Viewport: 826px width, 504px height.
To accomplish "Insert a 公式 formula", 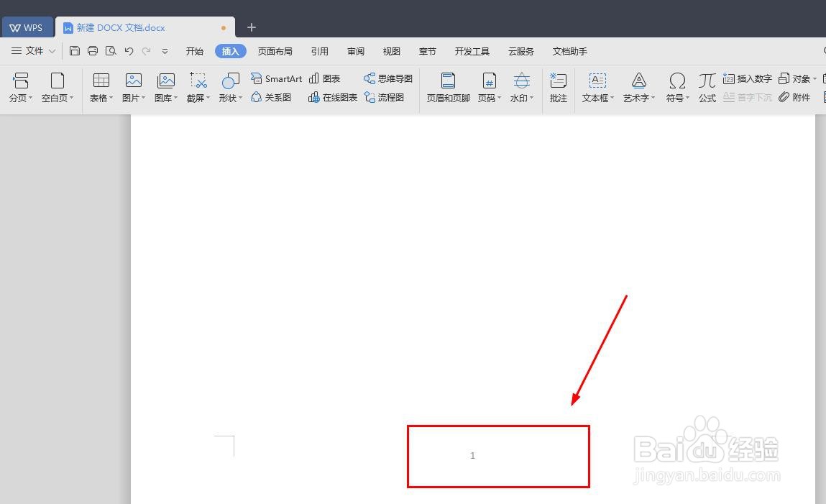I will [707, 88].
